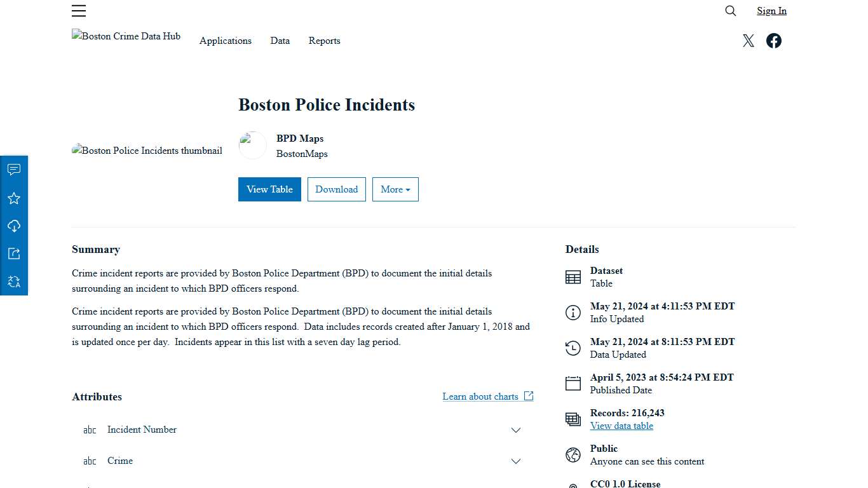Image resolution: width=868 pixels, height=488 pixels.
Task: Click the Records globe icon in Details
Action: (573, 419)
